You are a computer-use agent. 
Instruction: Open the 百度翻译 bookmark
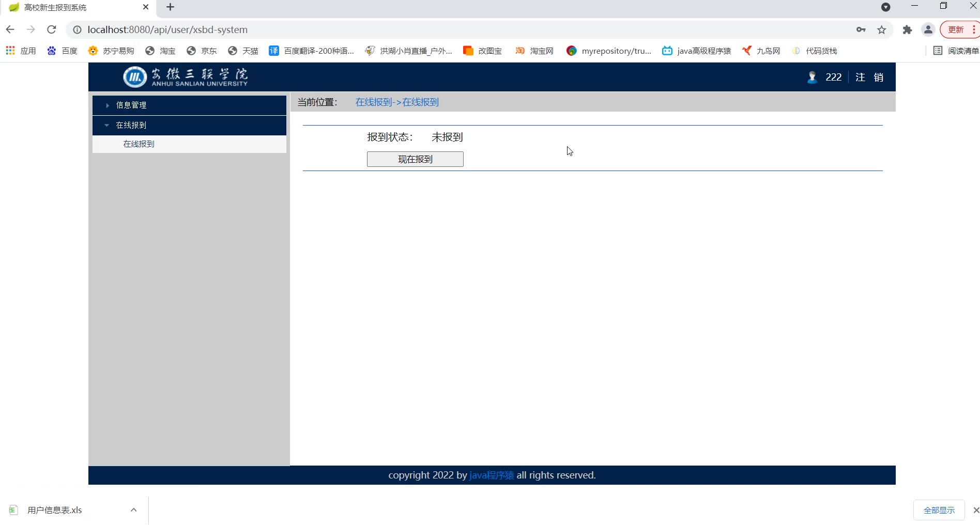[x=312, y=51]
